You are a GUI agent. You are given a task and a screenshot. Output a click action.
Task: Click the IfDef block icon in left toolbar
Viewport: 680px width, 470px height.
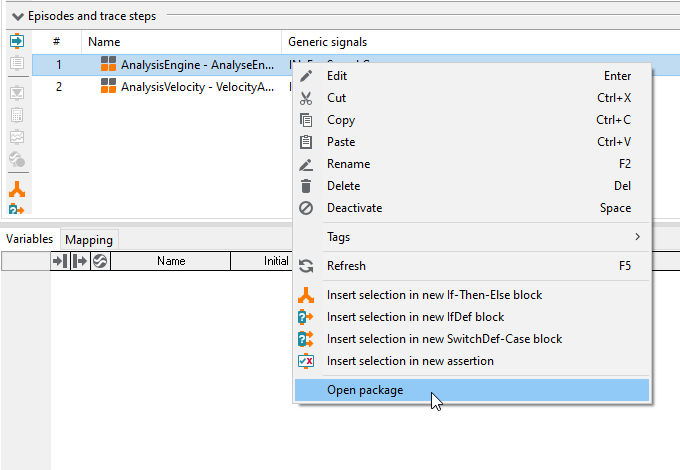[17, 209]
